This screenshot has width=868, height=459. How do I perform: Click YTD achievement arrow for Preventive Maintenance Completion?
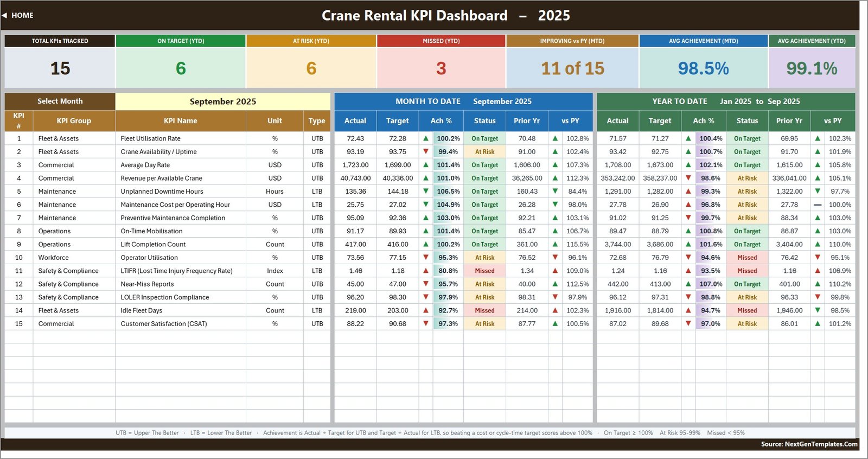point(688,218)
